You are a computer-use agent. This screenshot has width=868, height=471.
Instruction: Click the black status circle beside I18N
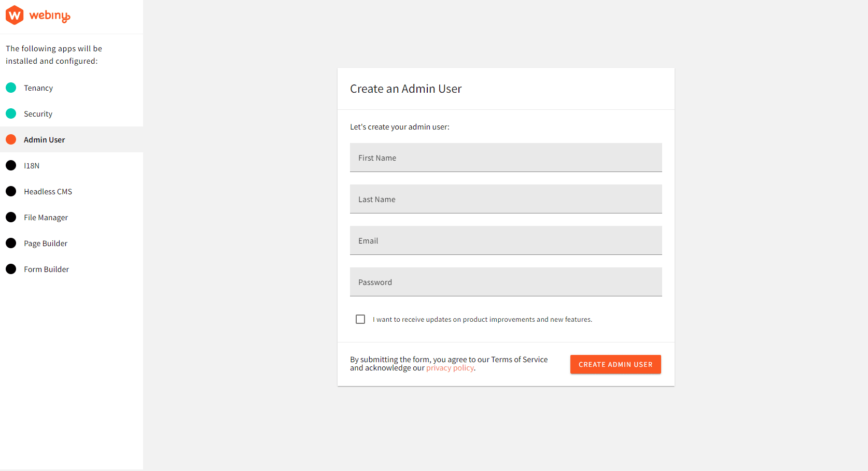[11, 165]
